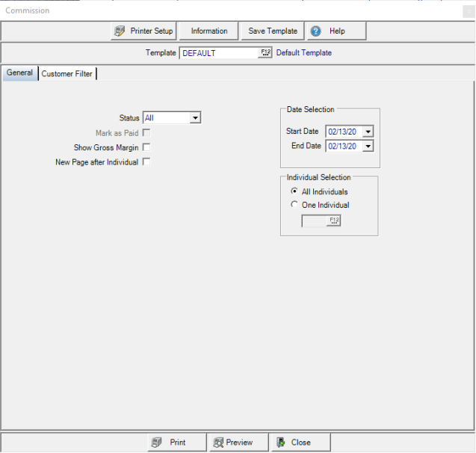The height and width of the screenshot is (453, 476).
Task: Select the General tab
Action: 19,73
